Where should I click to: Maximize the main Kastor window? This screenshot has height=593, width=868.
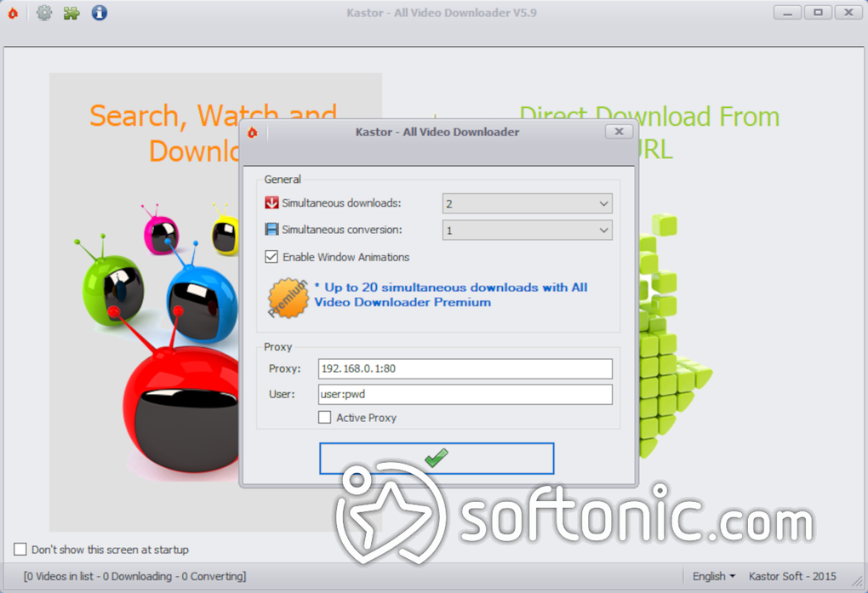[818, 12]
